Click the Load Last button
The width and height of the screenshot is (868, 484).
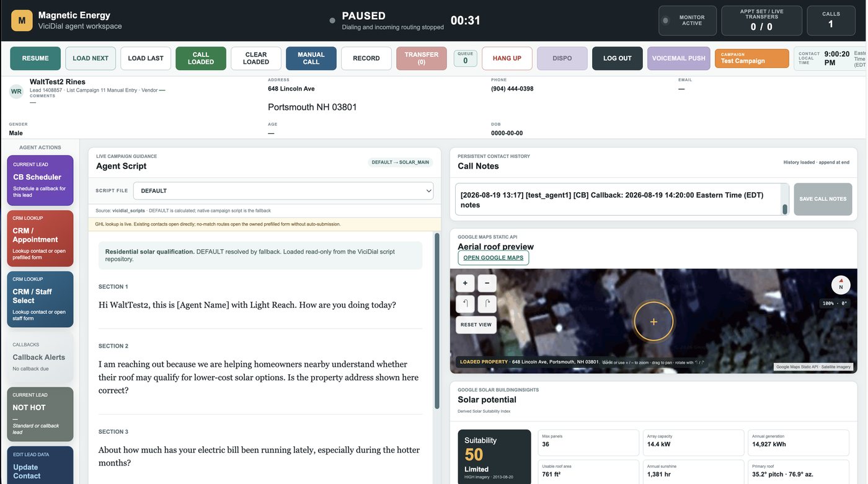pos(146,58)
